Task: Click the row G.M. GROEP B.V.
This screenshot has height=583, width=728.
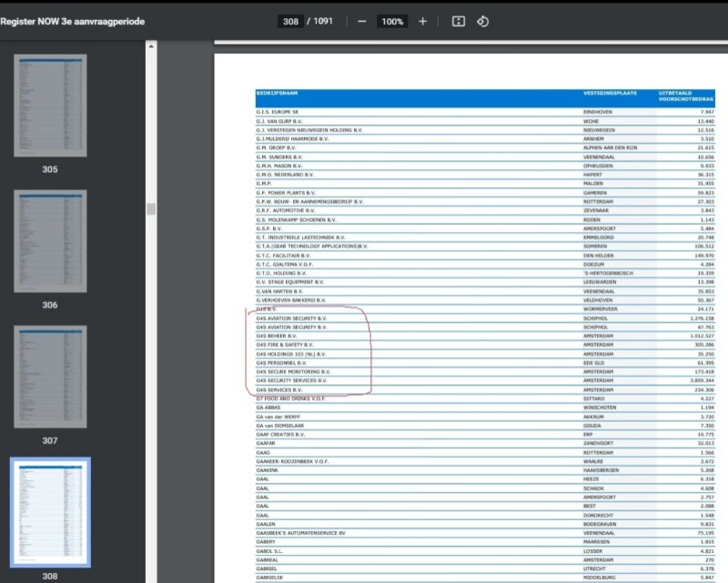Action: [x=485, y=147]
